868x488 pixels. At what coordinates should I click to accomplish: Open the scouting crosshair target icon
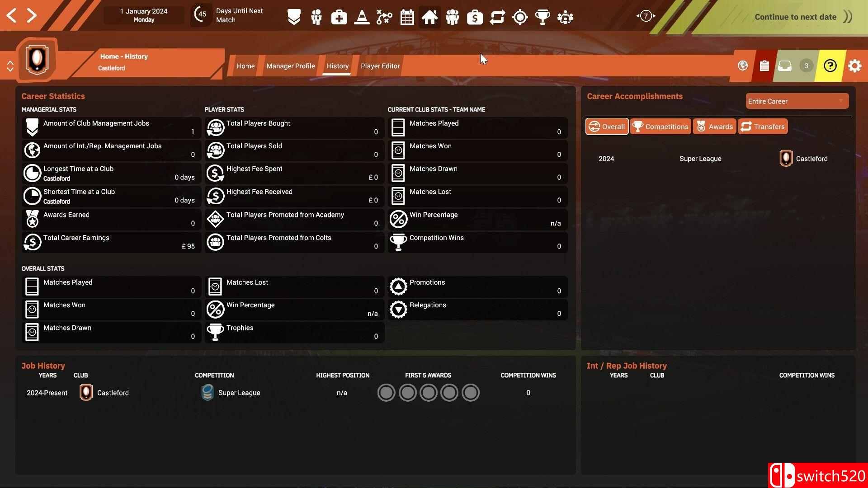[x=520, y=17]
